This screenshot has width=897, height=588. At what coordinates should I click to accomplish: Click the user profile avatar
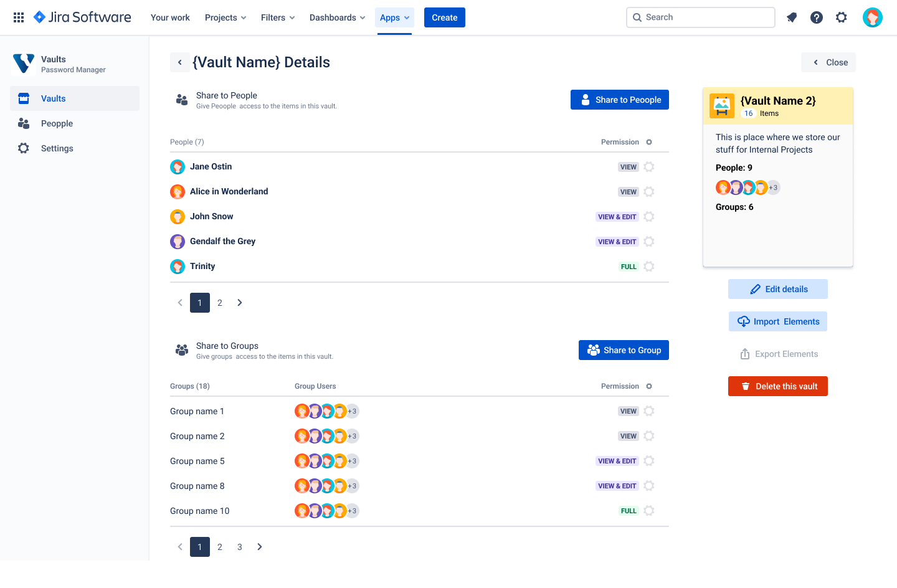click(x=872, y=17)
